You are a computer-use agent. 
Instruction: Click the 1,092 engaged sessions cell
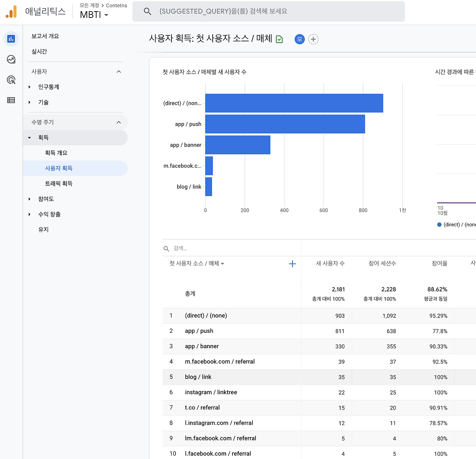[x=389, y=316]
